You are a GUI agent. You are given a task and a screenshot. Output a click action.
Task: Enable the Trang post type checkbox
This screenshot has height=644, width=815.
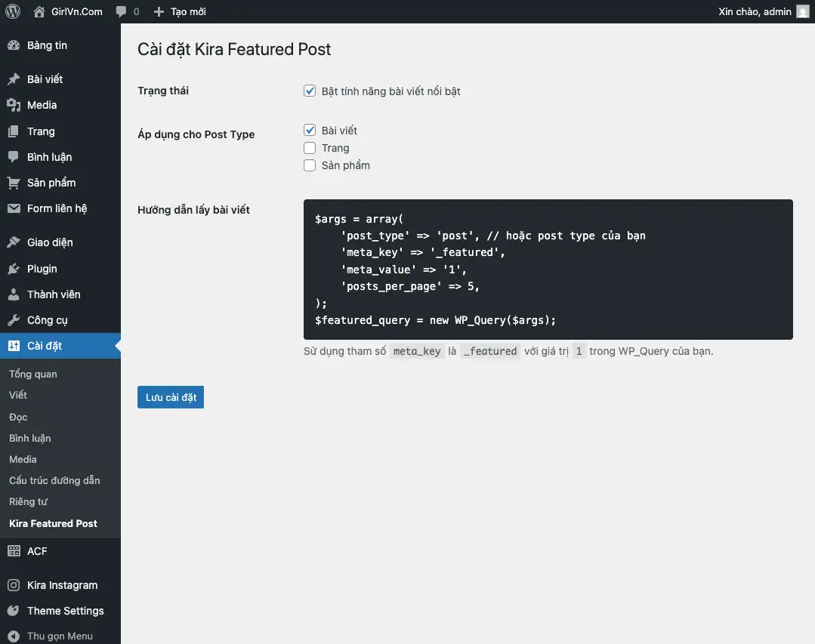[310, 148]
